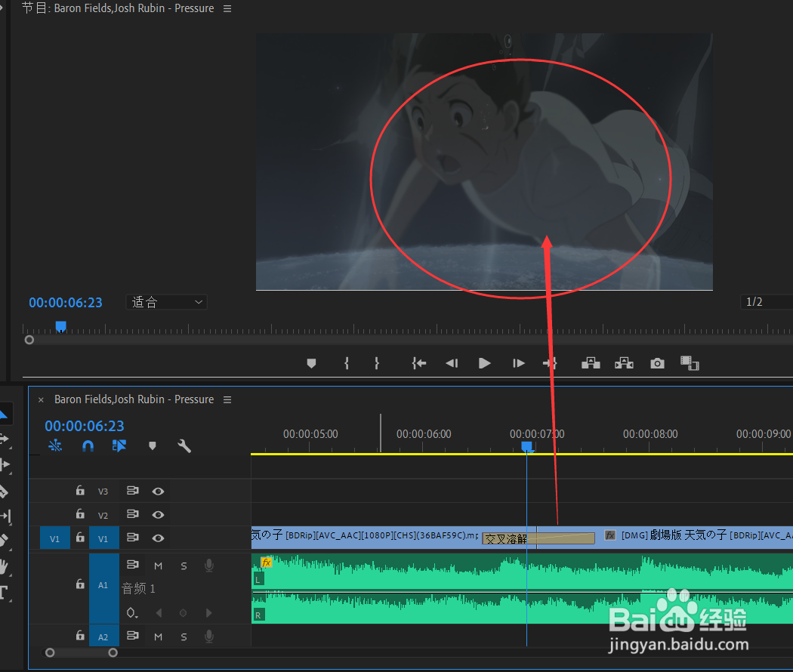Viewport: 793px width, 672px height.
Task: Click V1 track target button
Action: pos(103,538)
